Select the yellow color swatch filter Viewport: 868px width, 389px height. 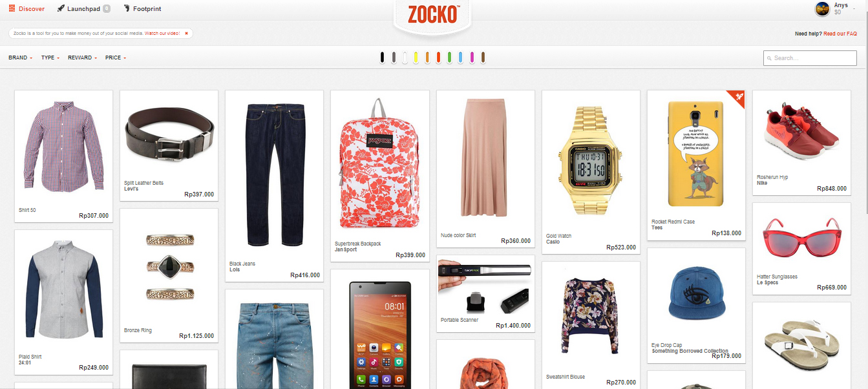pyautogui.click(x=416, y=58)
